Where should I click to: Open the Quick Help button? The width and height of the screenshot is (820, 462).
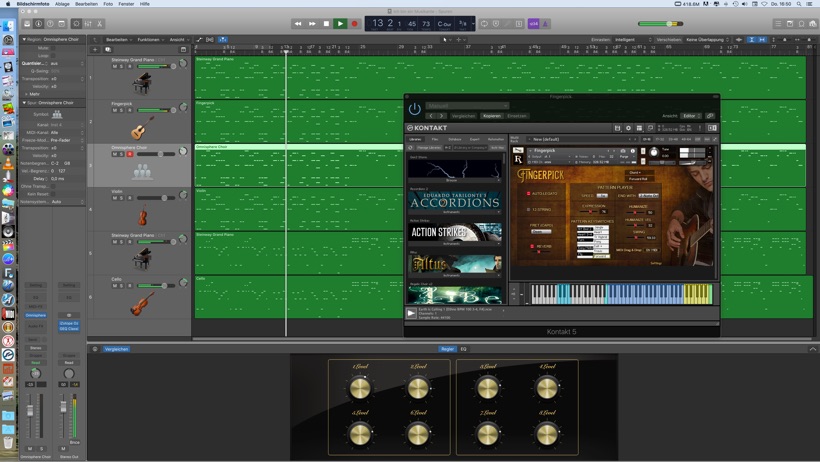click(x=50, y=24)
